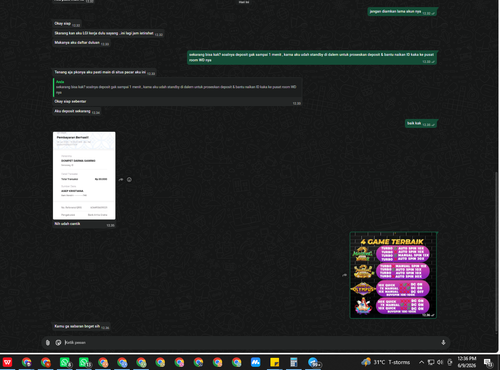Jump to the quoted 'Anda' reply message
Image resolution: width=500 pixels, height=370 pixels.
pyautogui.click(x=177, y=87)
